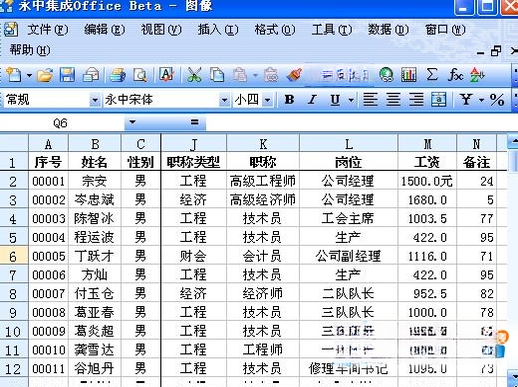Screen dimensions: 518x387
Task: Expand the font name 永中宋体 dropdown
Action: point(224,100)
